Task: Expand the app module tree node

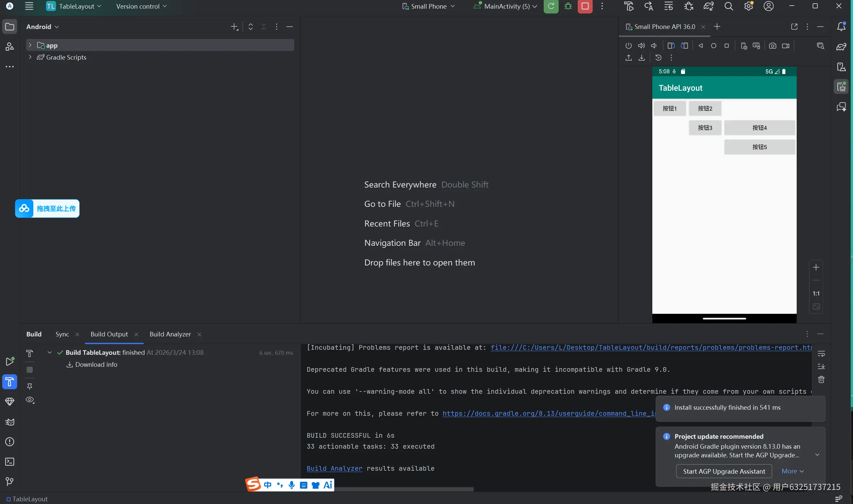Action: click(30, 45)
